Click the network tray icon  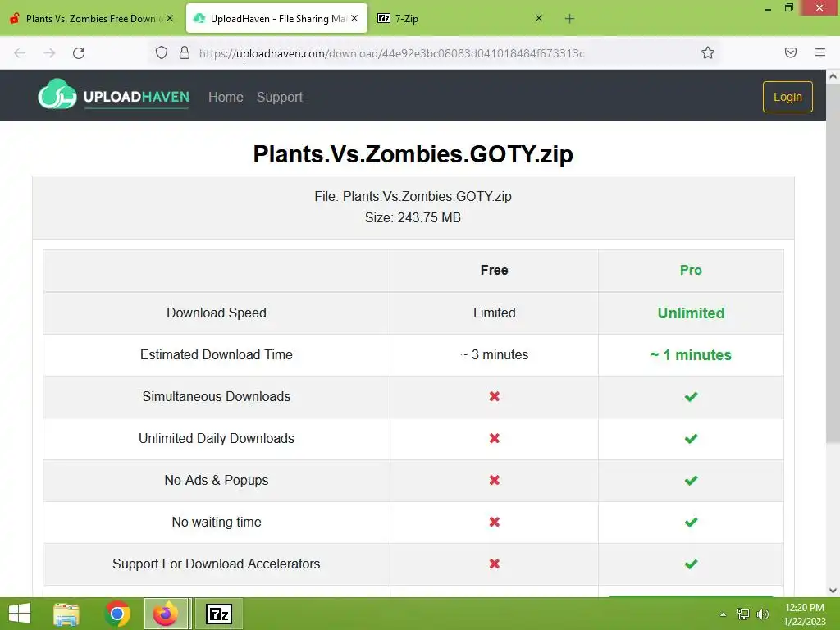(x=742, y=614)
